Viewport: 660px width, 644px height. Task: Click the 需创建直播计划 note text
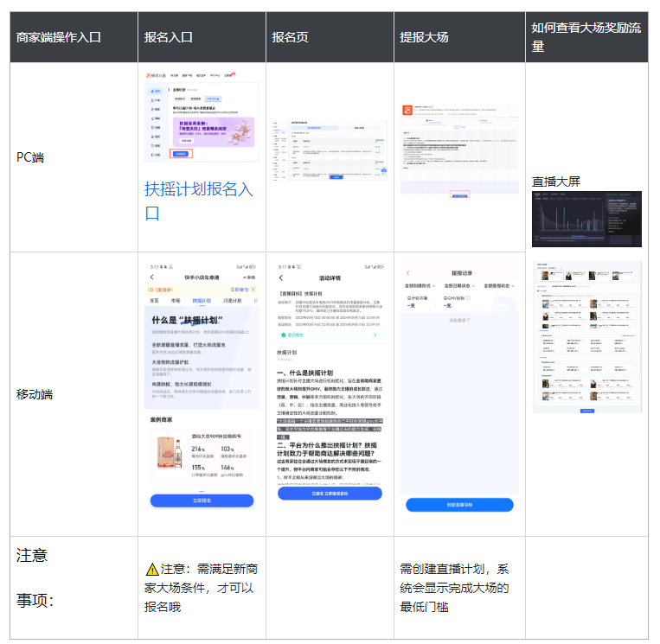point(455,588)
